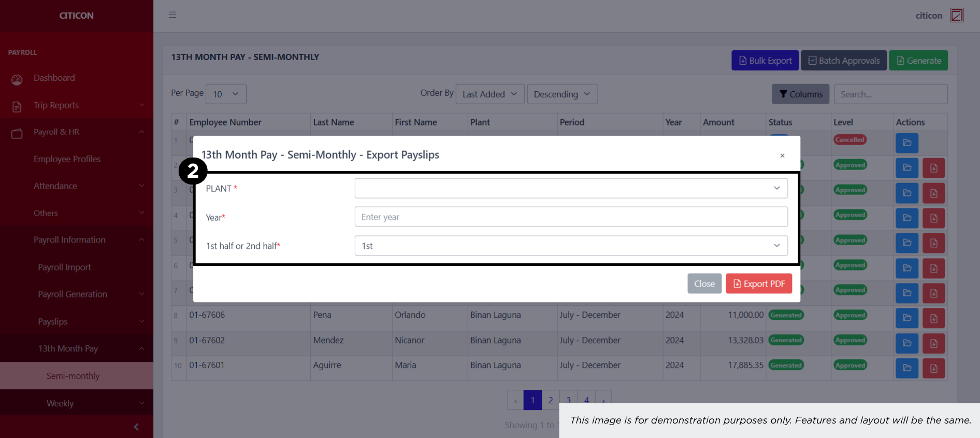Close the Export Payslips dialog with X
Image resolution: width=980 pixels, height=438 pixels.
(x=782, y=156)
